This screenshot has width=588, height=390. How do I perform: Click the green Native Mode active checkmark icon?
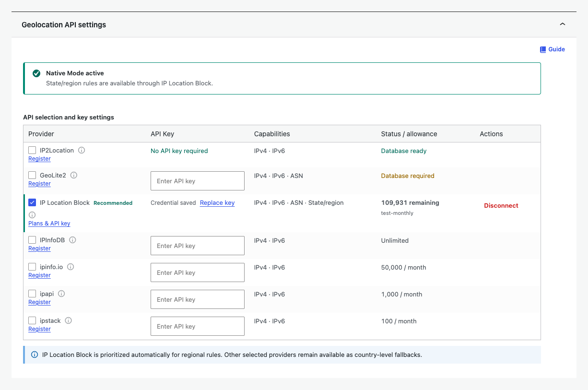click(x=36, y=73)
